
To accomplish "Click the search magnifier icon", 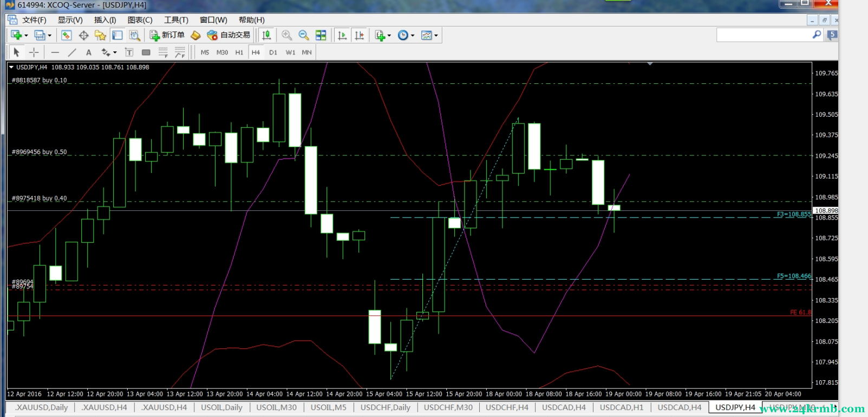I will pyautogui.click(x=817, y=35).
